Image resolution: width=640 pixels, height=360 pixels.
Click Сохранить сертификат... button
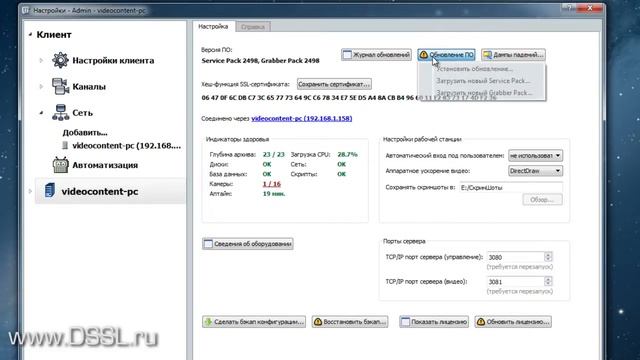point(334,84)
